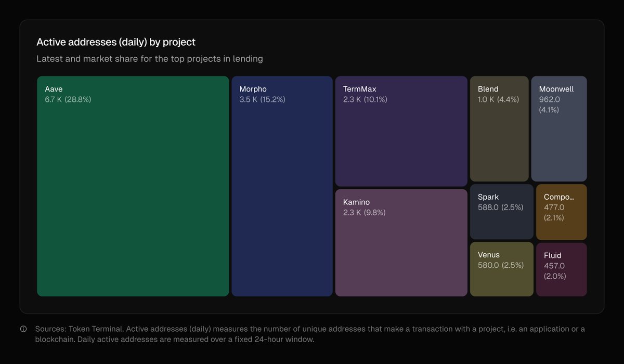Select the green Aave treemap tile
Viewport: 624px width, 364px height.
click(x=133, y=198)
